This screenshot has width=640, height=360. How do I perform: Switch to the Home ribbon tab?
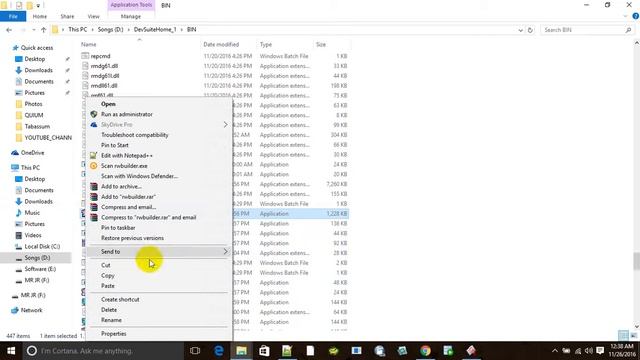tap(40, 16)
